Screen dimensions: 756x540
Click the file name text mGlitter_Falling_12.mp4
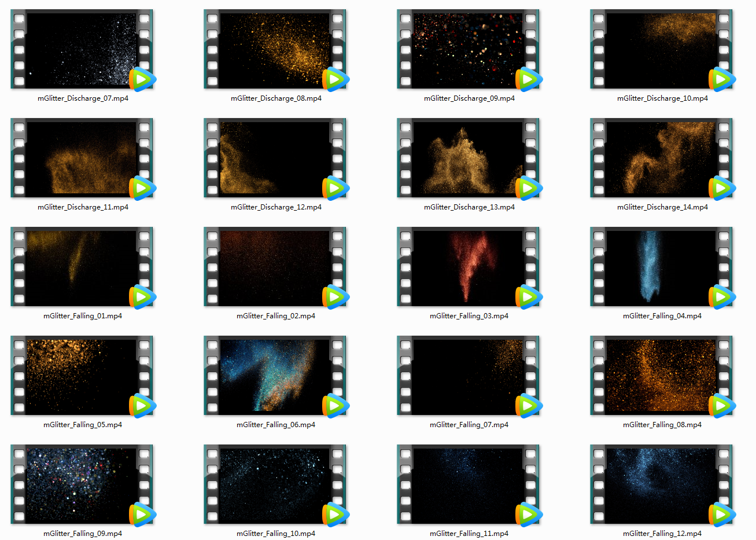tap(662, 534)
